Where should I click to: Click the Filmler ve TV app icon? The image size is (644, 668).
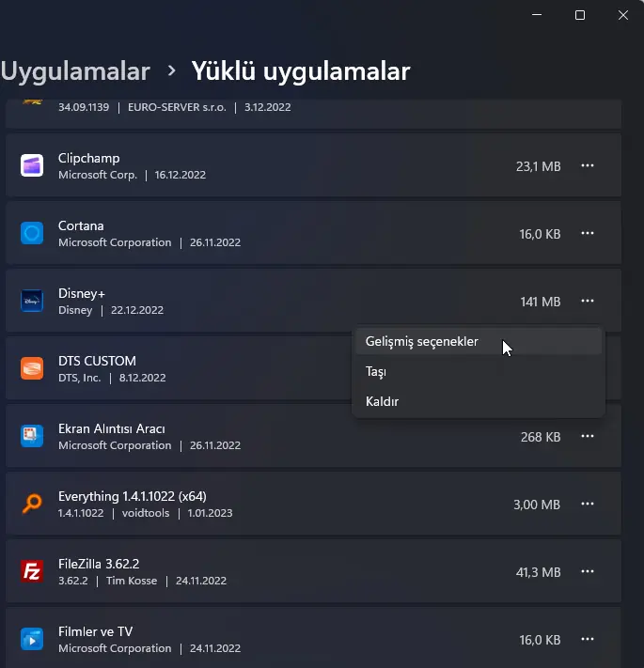point(32,639)
